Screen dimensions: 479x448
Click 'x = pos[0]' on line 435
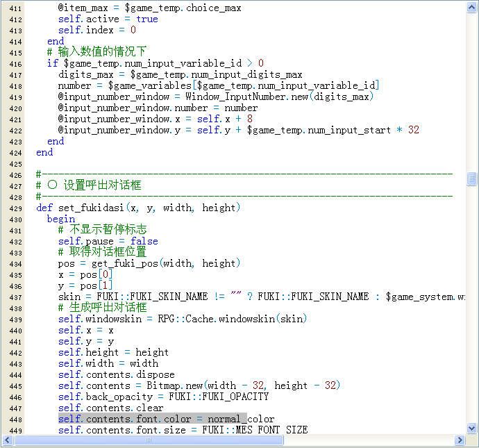click(85, 274)
